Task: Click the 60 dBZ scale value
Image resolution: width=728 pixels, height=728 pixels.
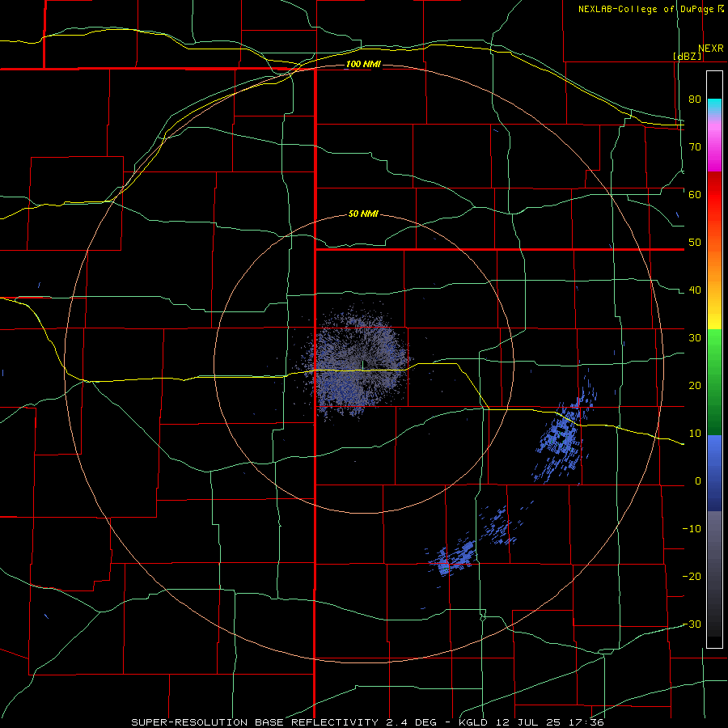Action: coord(695,194)
